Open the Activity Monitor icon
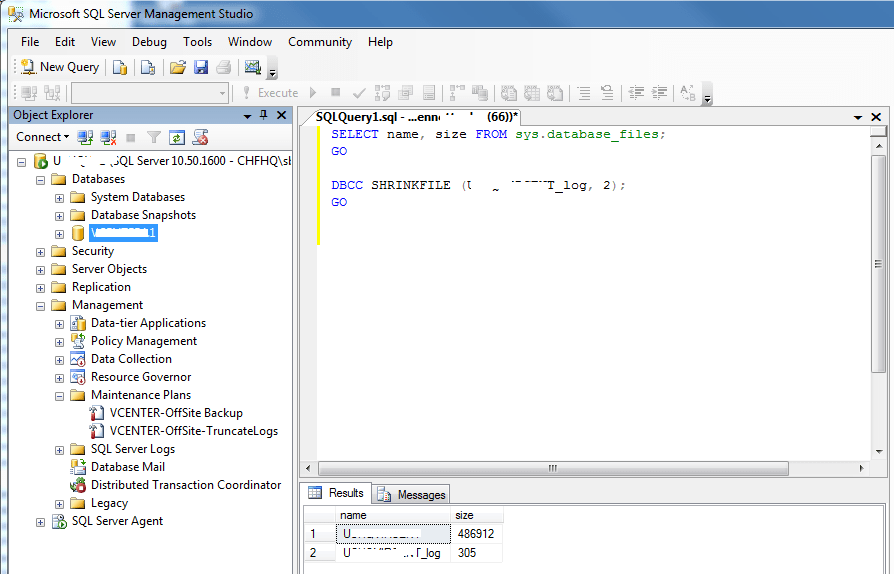 click(x=253, y=67)
